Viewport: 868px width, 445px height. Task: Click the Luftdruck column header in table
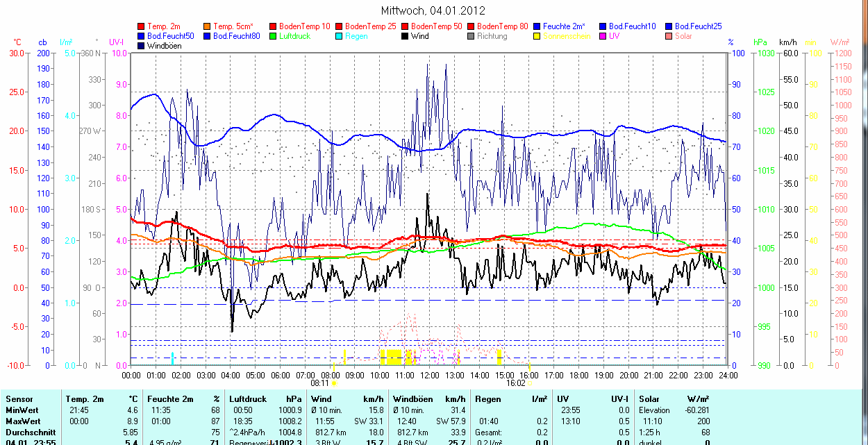coord(247,399)
